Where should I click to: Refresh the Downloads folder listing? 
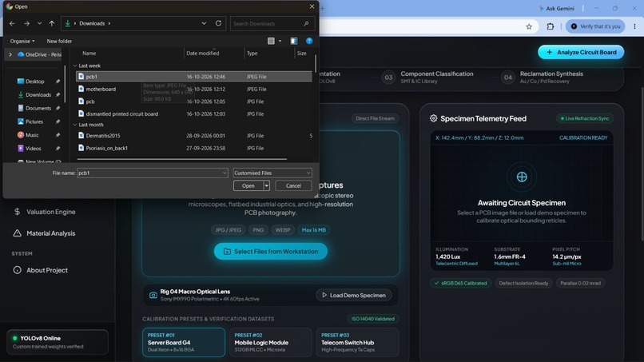point(218,23)
